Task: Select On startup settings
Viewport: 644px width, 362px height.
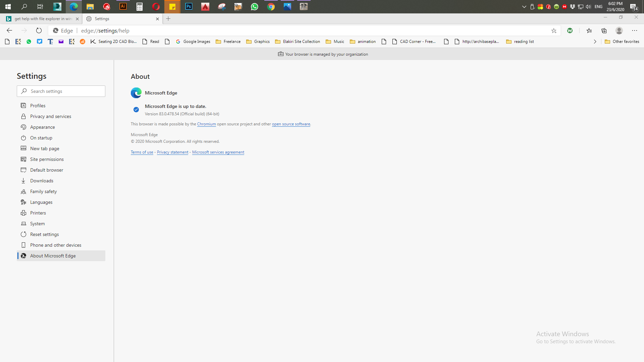Action: pyautogui.click(x=61, y=138)
